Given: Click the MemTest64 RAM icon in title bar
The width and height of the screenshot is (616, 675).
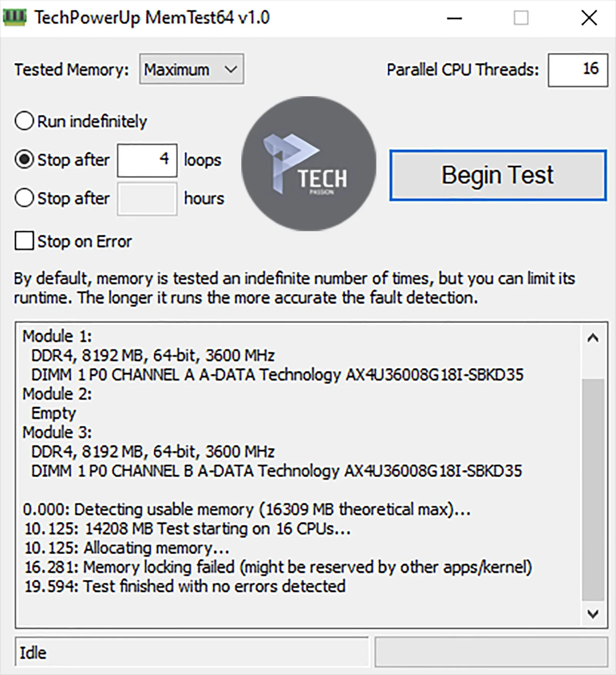Looking at the screenshot, I should (x=15, y=17).
